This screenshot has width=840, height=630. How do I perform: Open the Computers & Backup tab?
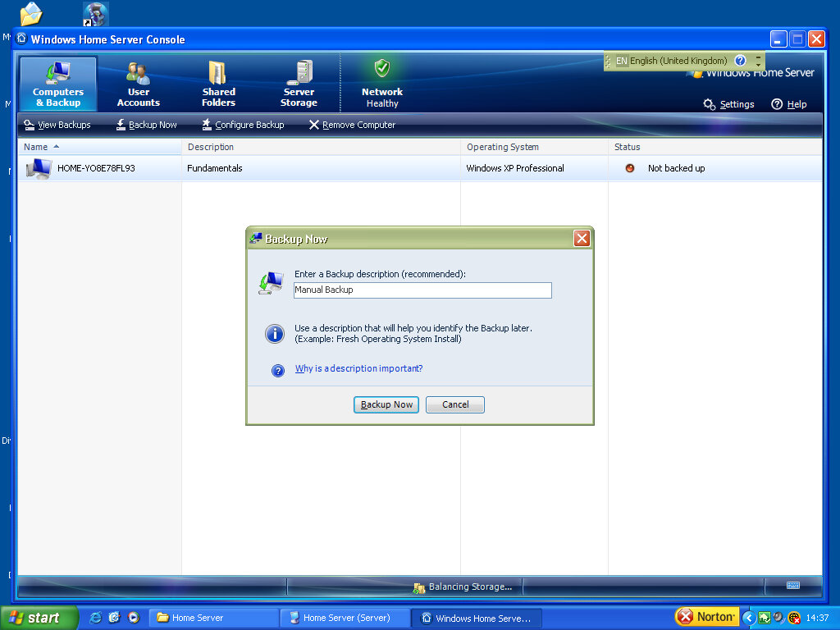[x=58, y=84]
